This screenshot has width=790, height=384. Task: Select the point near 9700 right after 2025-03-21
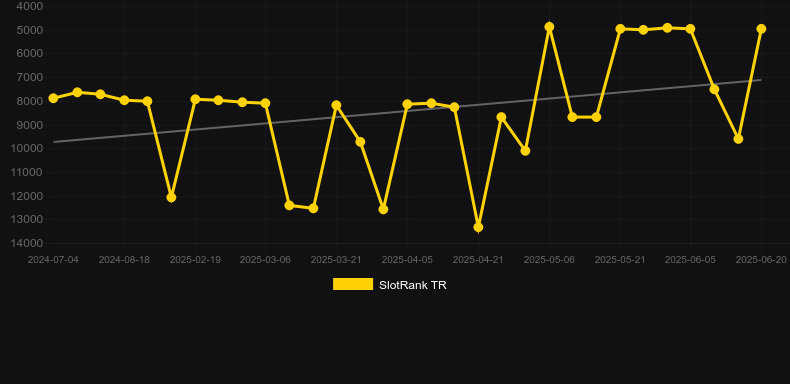[x=360, y=142]
